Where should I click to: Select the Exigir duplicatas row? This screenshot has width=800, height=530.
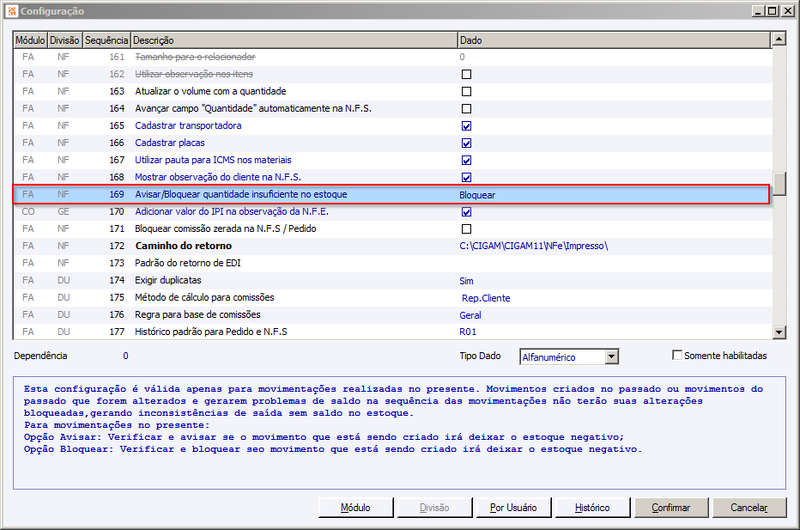[391, 281]
